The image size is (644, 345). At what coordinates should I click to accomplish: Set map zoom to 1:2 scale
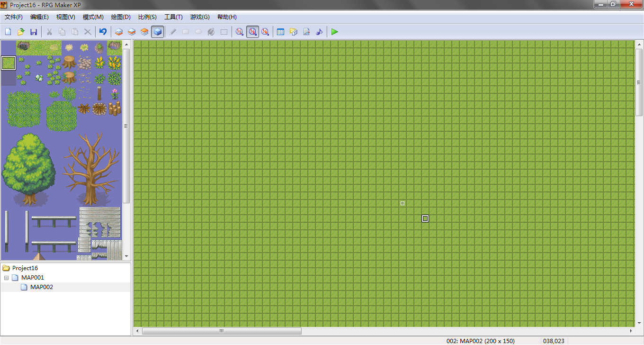click(253, 32)
